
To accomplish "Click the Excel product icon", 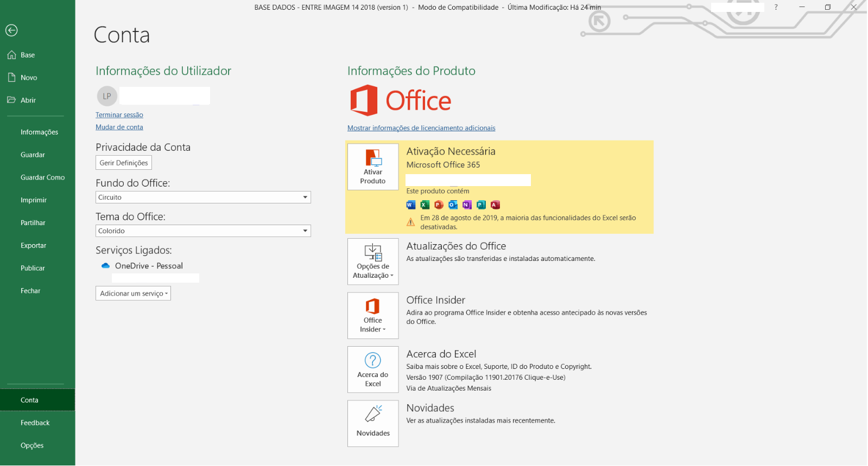I will tap(425, 205).
